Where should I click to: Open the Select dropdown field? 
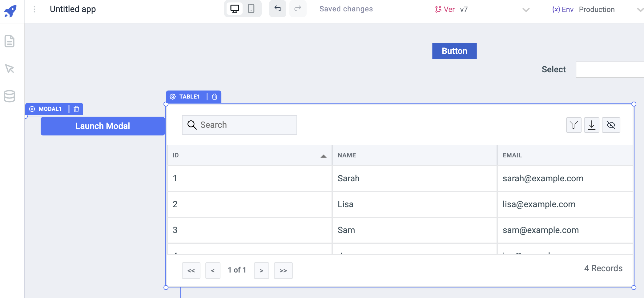point(610,70)
